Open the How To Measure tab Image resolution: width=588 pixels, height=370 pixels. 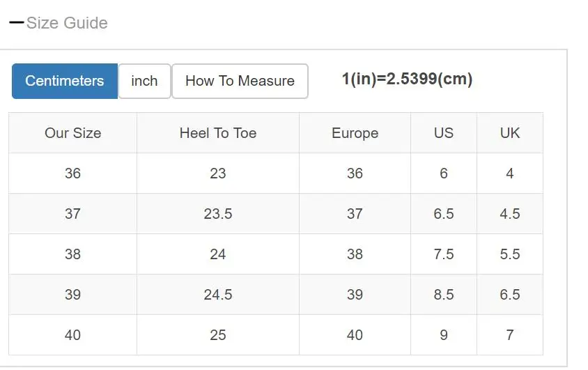(x=240, y=81)
